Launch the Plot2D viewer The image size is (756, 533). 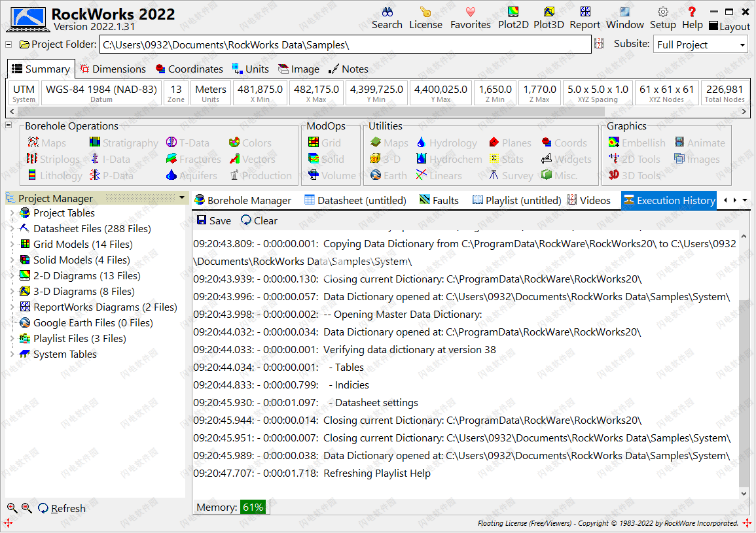coord(513,18)
